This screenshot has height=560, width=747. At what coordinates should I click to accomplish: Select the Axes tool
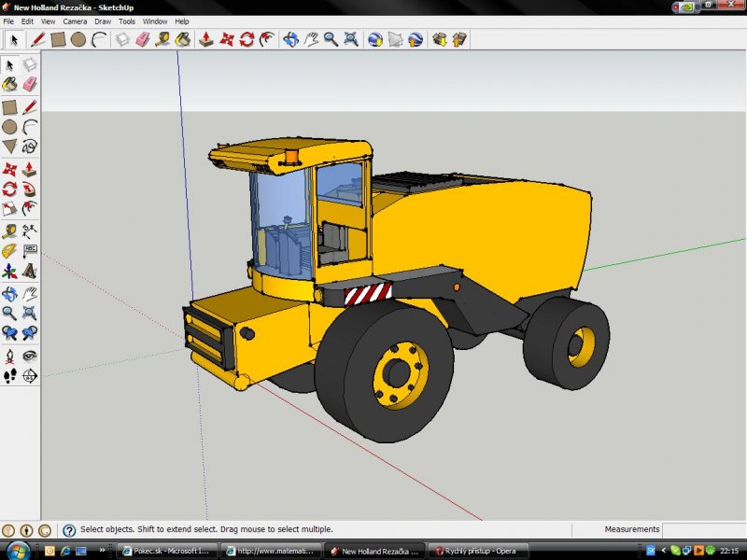tap(9, 272)
